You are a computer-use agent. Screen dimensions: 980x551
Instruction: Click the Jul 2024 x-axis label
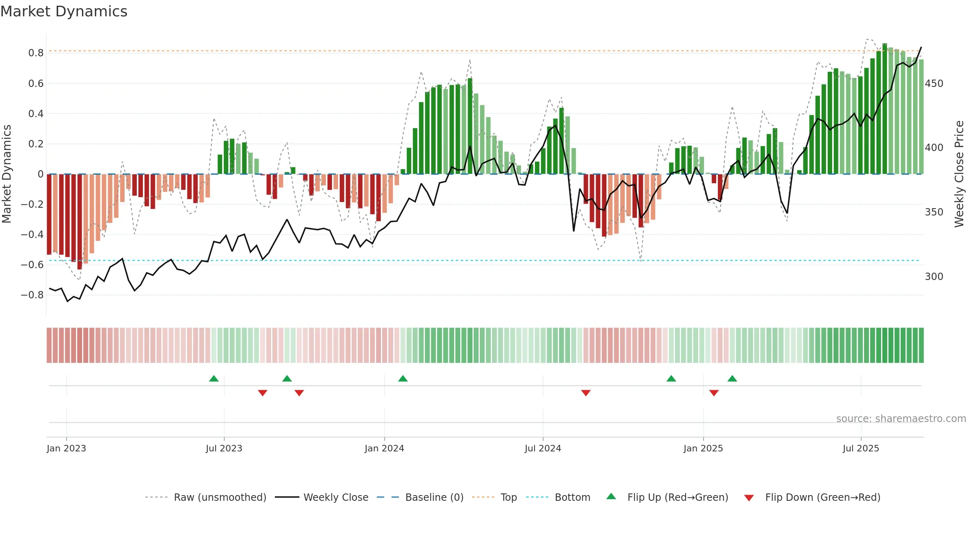pyautogui.click(x=543, y=448)
